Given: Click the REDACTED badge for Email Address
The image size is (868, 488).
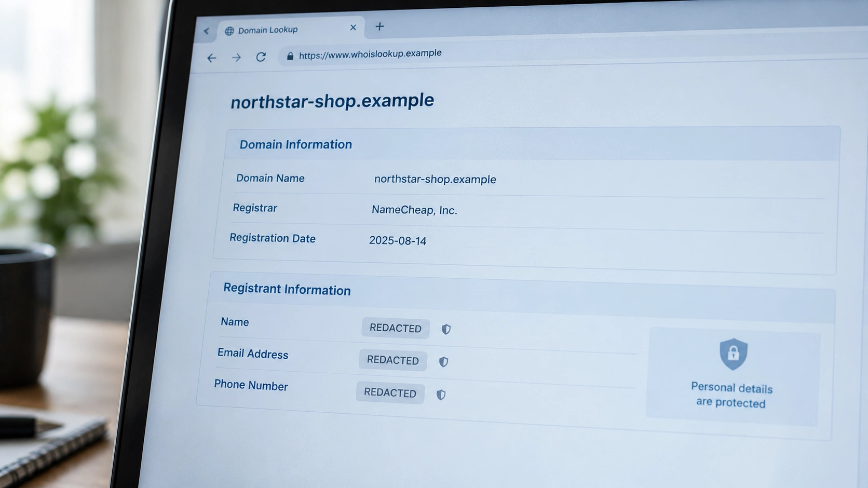Looking at the screenshot, I should [x=393, y=360].
